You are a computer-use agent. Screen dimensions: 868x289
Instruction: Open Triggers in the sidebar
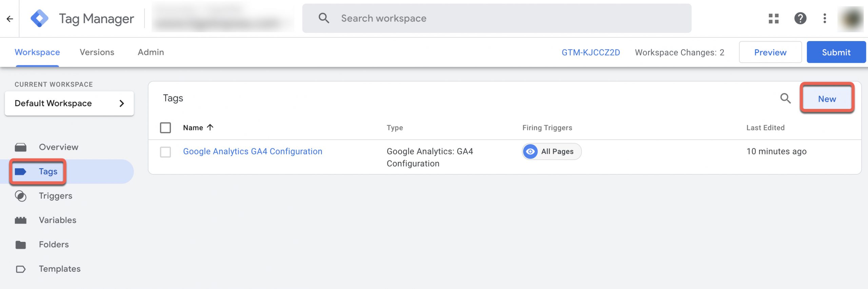point(56,196)
